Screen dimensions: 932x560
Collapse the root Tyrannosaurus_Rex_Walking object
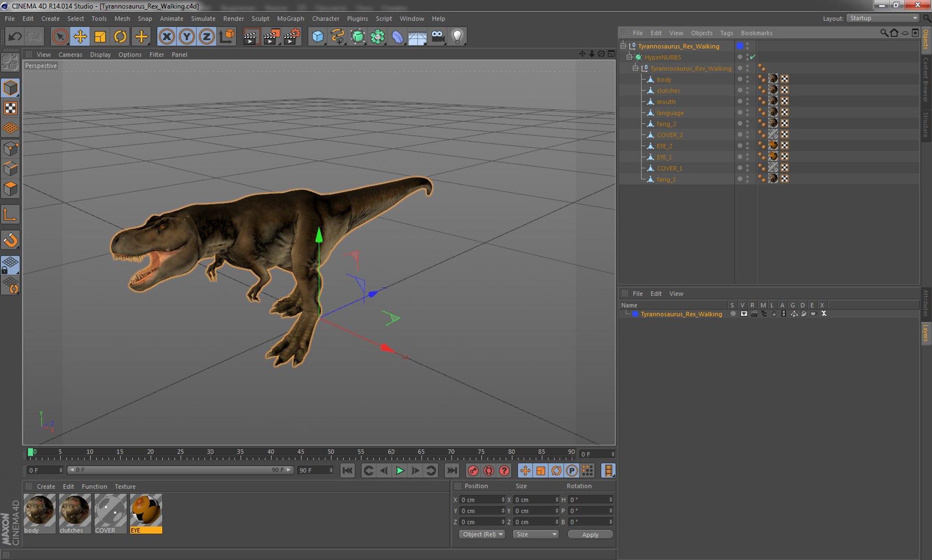click(x=623, y=46)
